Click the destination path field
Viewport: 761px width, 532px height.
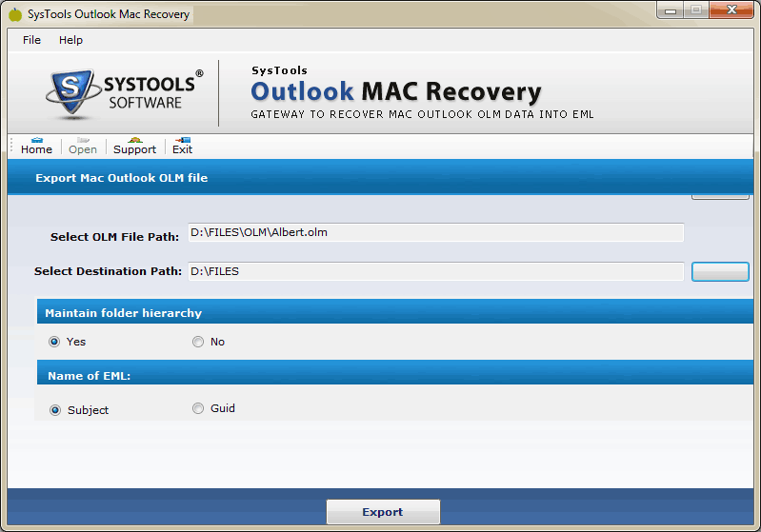point(436,271)
